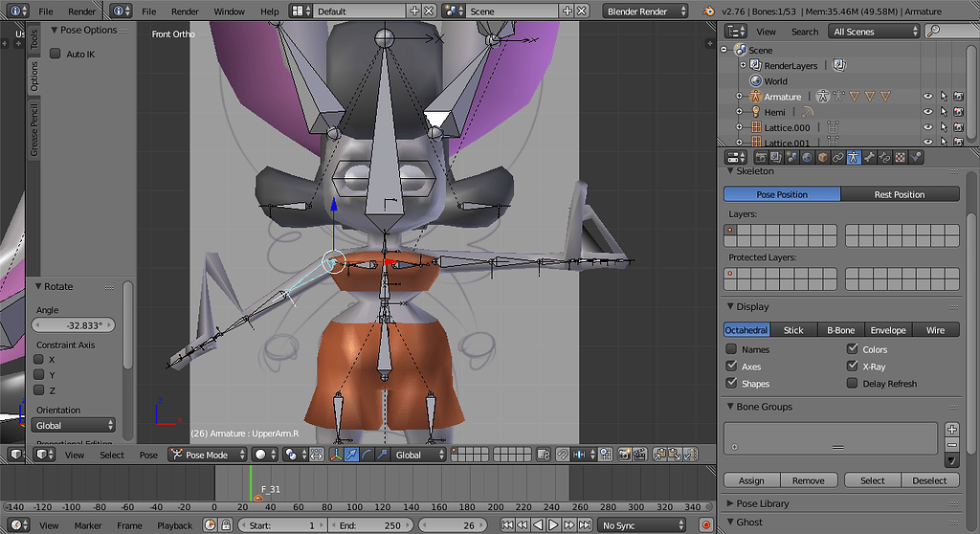Disable the X-Ray checkbox
The image size is (980, 534).
[x=852, y=366]
